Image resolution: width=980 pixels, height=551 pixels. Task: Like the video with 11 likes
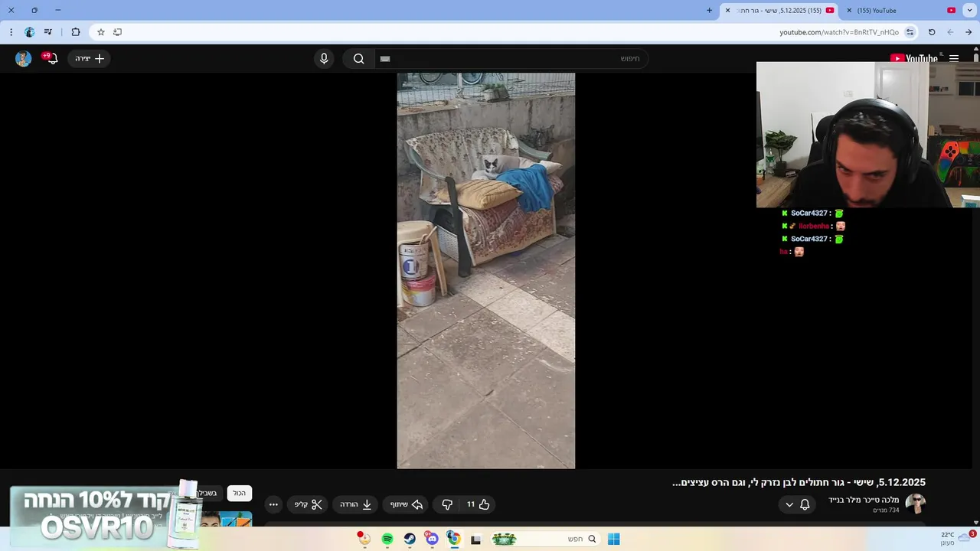[478, 504]
